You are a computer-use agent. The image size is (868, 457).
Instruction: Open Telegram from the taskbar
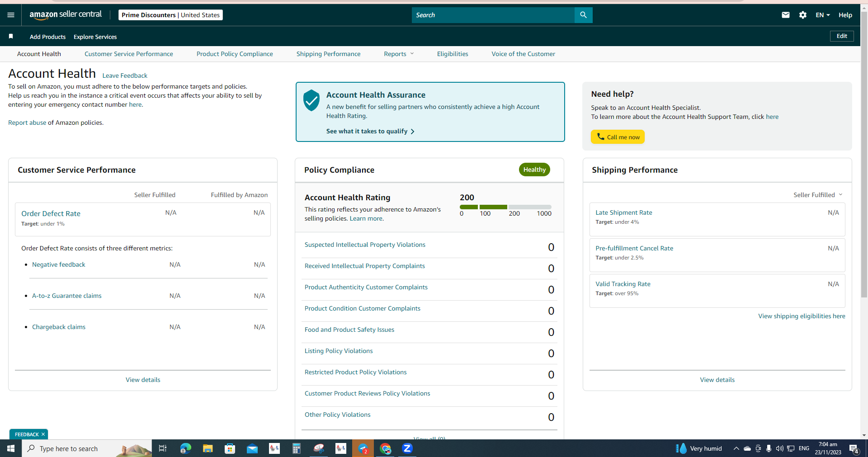tap(363, 448)
